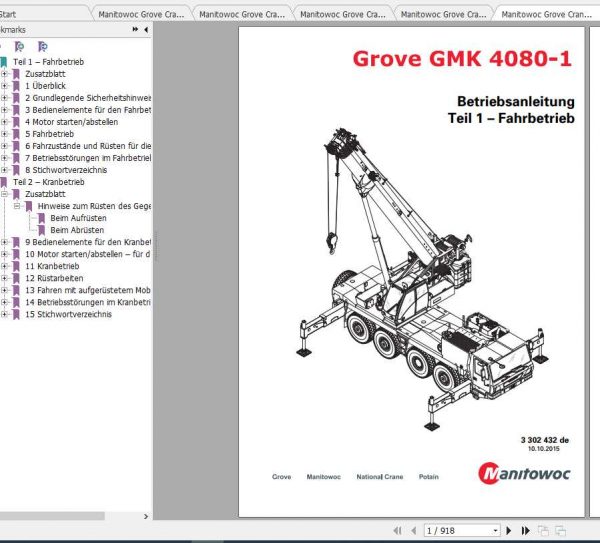Screen dimensions: 600x543
Task: Open bookmark 7 Betriebsstörungen im Fahrbetrieb
Action: (88, 158)
